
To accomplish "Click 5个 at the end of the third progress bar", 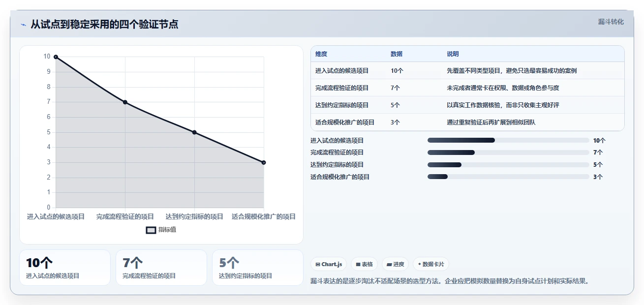I will tap(598, 165).
